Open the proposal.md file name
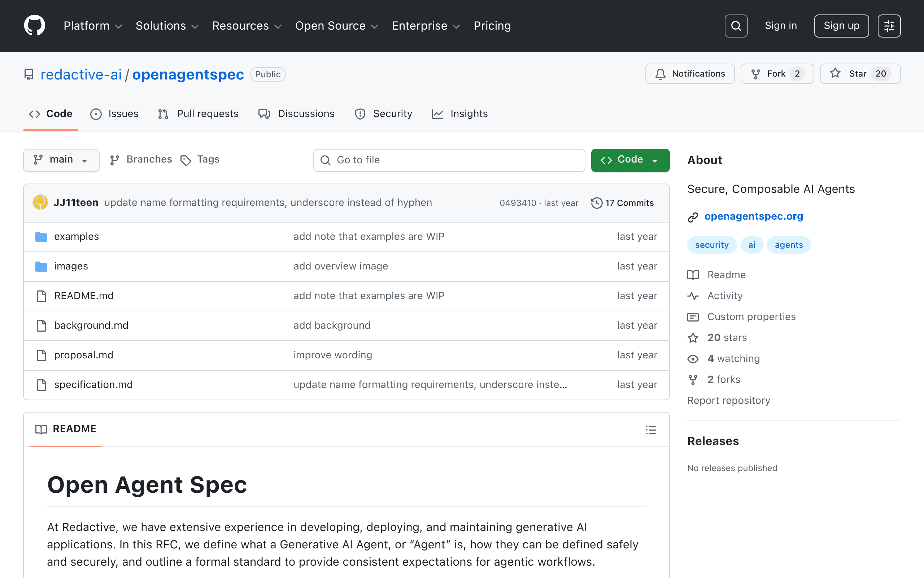The image size is (924, 578). point(84,355)
